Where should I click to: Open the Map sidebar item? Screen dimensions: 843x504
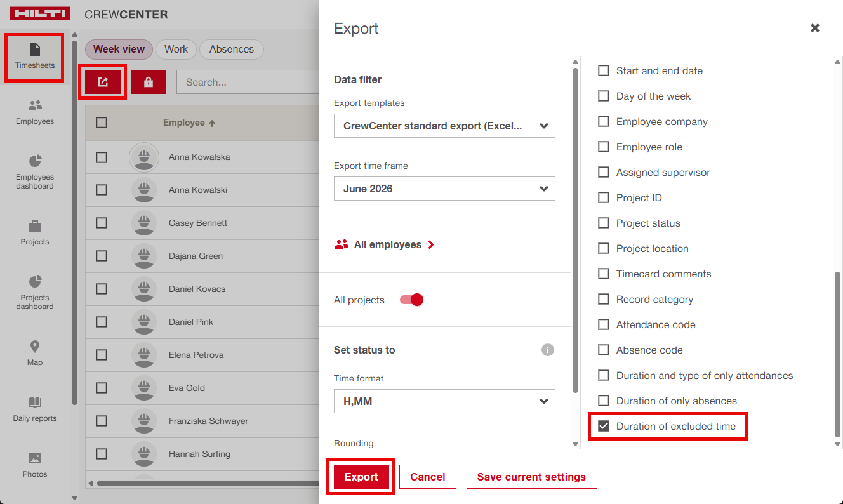[x=35, y=354]
